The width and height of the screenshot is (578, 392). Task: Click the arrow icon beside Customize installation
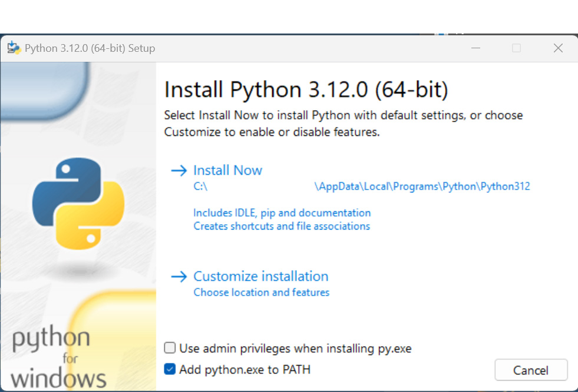[179, 277]
